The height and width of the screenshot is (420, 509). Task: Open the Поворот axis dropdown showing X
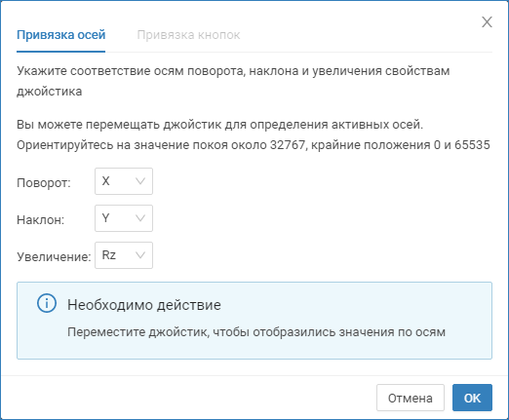coord(124,181)
